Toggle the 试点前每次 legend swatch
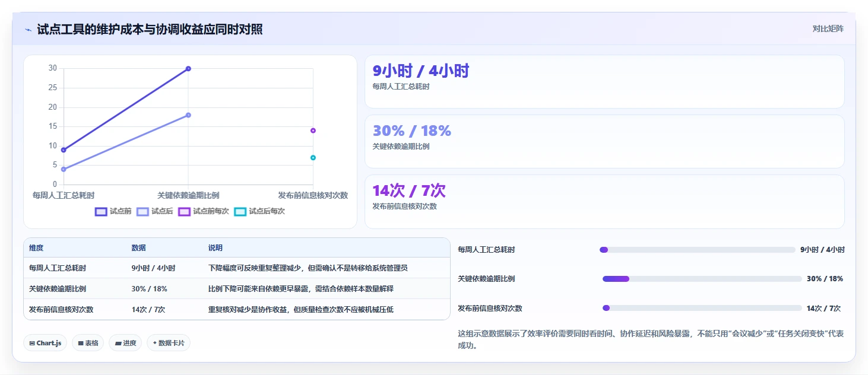868x375 pixels. pos(184,211)
